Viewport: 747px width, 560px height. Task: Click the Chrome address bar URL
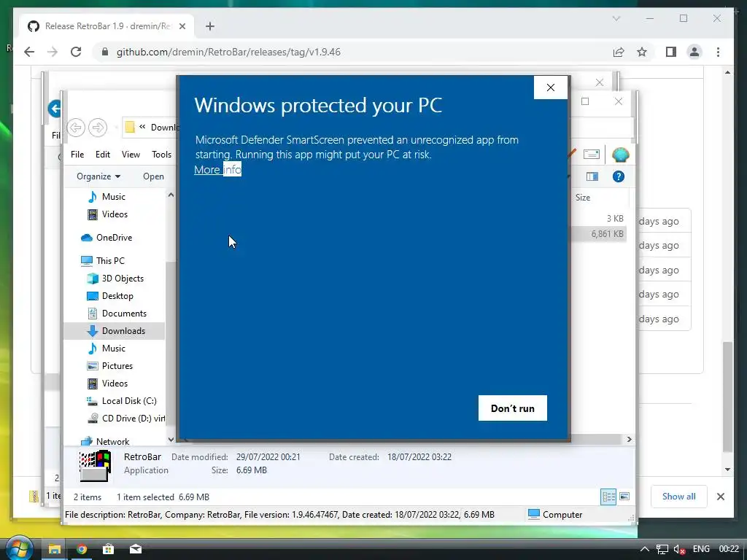[228, 52]
